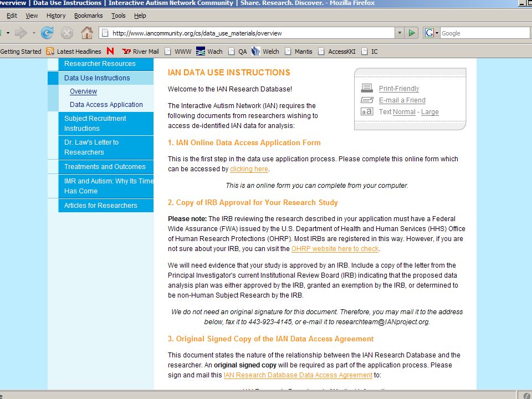Open Subject Recruitment Instructions sidebar item

click(x=106, y=124)
